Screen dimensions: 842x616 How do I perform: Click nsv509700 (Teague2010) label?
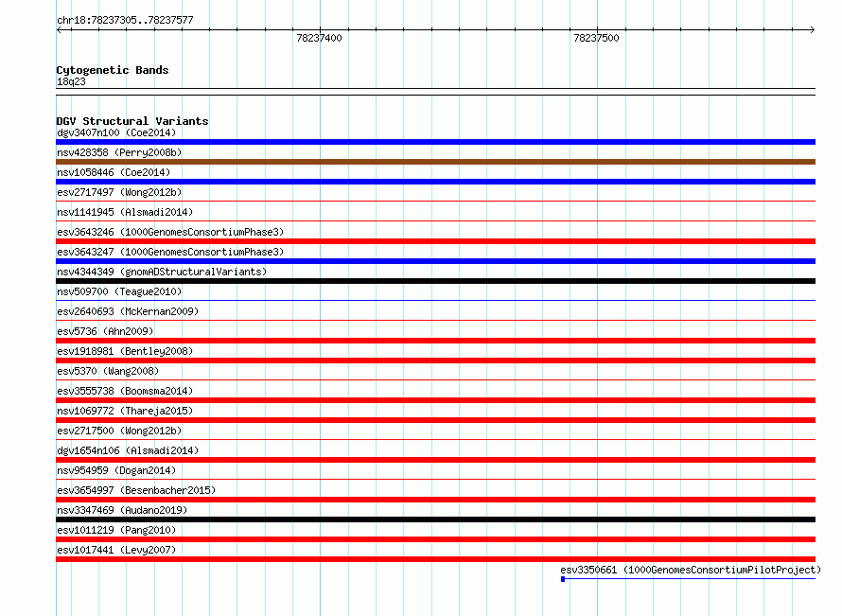coord(119,291)
